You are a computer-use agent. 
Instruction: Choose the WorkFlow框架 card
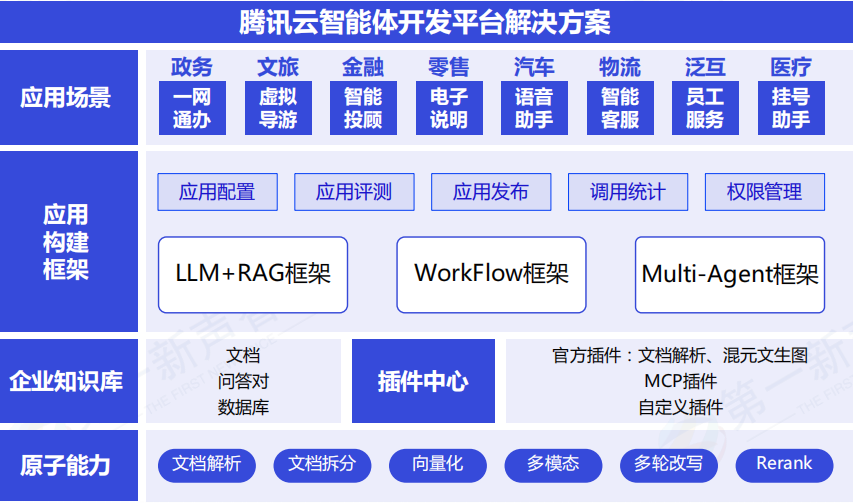(491, 275)
